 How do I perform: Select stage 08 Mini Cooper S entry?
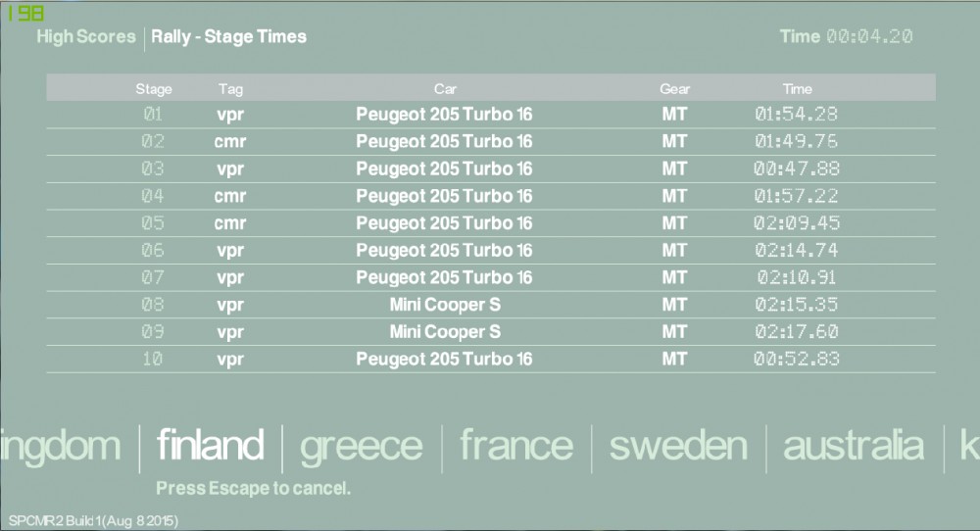pyautogui.click(x=445, y=305)
